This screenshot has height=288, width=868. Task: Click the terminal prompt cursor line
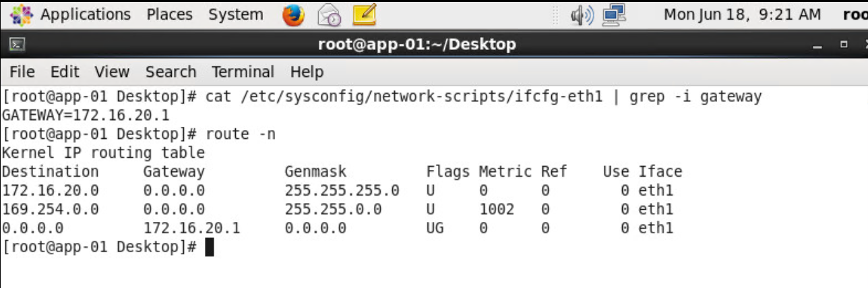click(209, 248)
